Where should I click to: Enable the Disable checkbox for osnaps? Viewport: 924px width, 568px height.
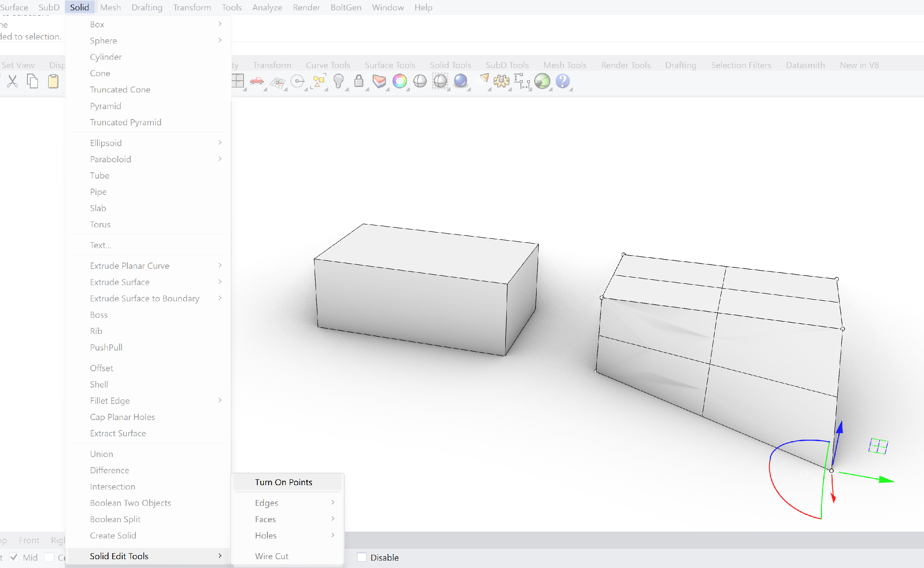(x=361, y=558)
